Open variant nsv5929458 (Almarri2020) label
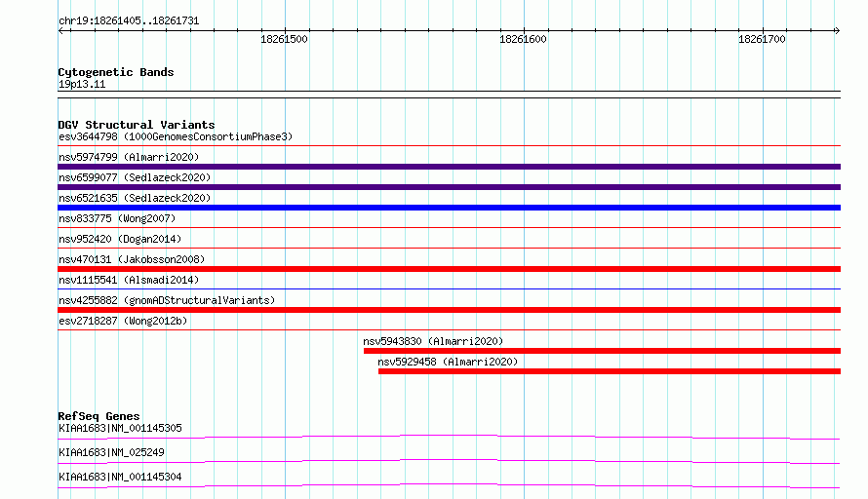 448,362
